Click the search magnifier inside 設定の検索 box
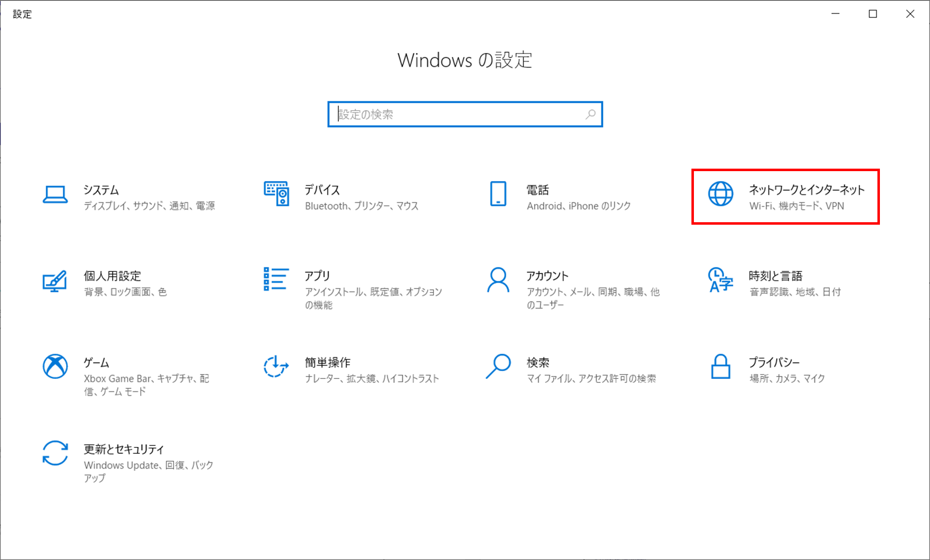Screen dimensions: 930x560 pos(590,115)
